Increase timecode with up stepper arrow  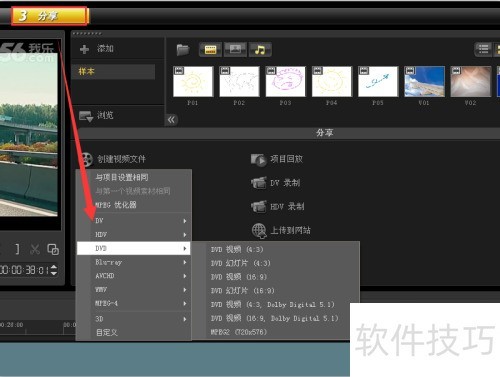(x=54, y=267)
